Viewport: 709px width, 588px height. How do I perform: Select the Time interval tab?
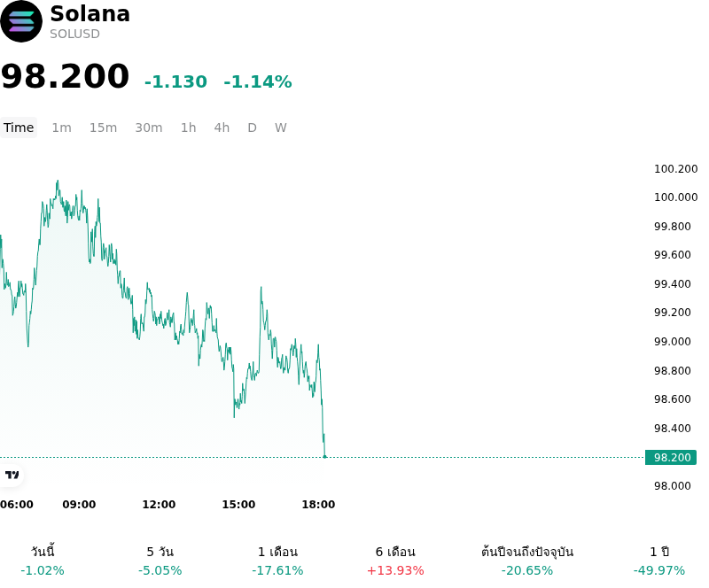[19, 128]
